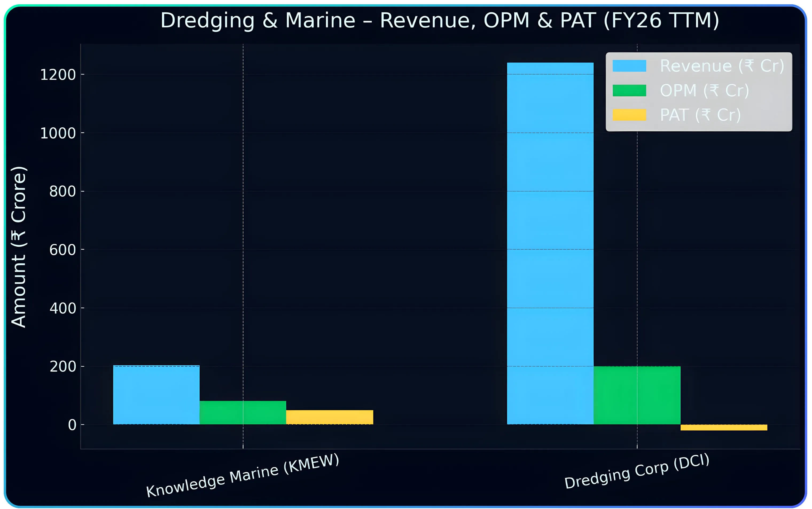Click the chart title text
The image size is (812, 509).
(439, 20)
